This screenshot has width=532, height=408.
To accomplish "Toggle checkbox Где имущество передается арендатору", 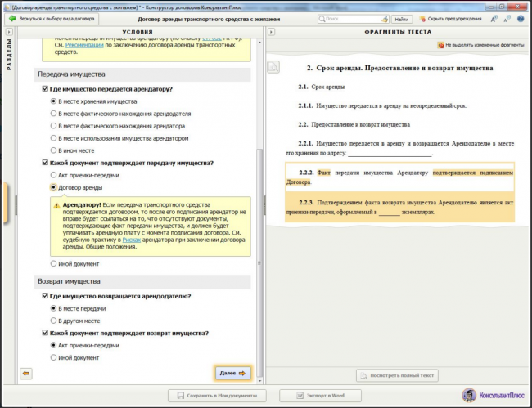I will tap(45, 89).
